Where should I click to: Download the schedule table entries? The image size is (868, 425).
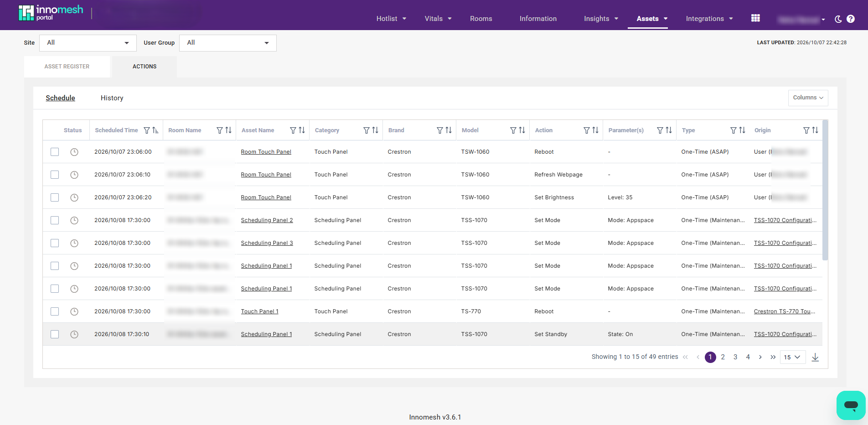(x=815, y=357)
